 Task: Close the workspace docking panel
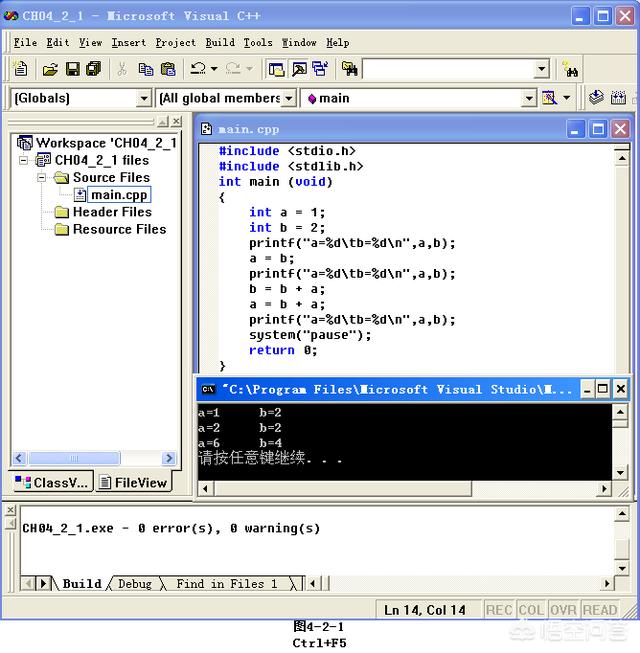177,121
